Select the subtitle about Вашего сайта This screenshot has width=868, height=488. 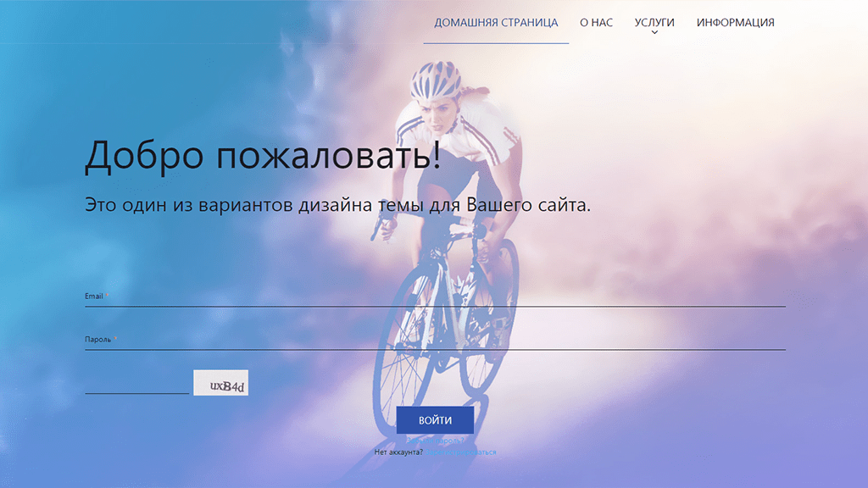pyautogui.click(x=337, y=205)
